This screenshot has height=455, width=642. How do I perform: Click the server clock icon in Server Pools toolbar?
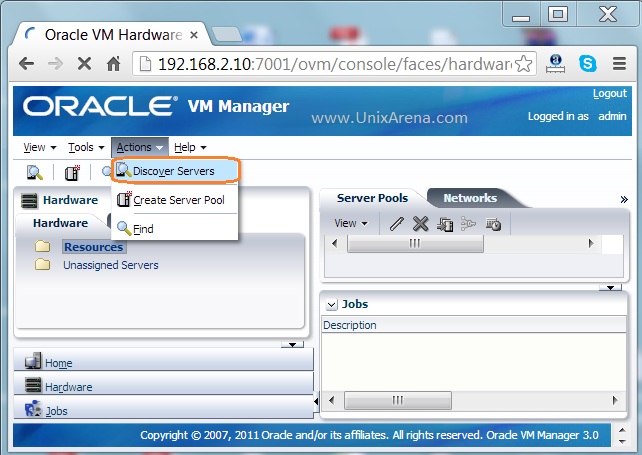(493, 224)
